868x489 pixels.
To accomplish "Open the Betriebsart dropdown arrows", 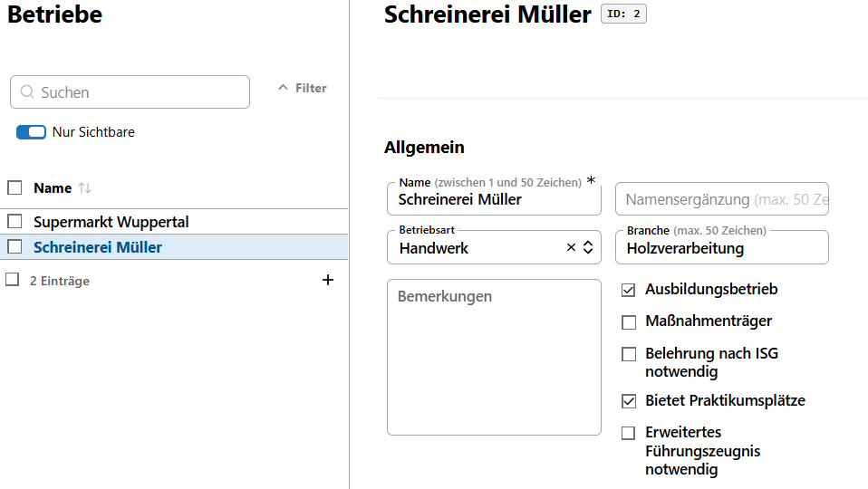I will coord(588,247).
